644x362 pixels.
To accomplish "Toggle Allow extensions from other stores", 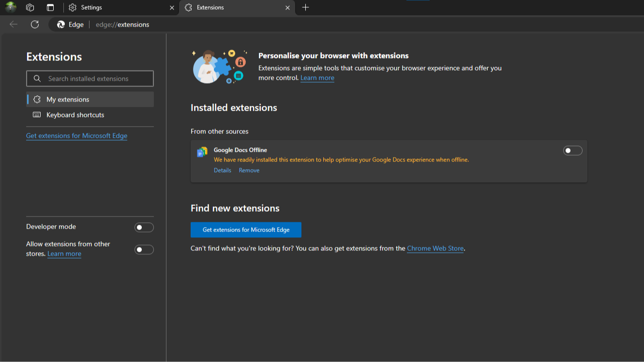I will 144,249.
